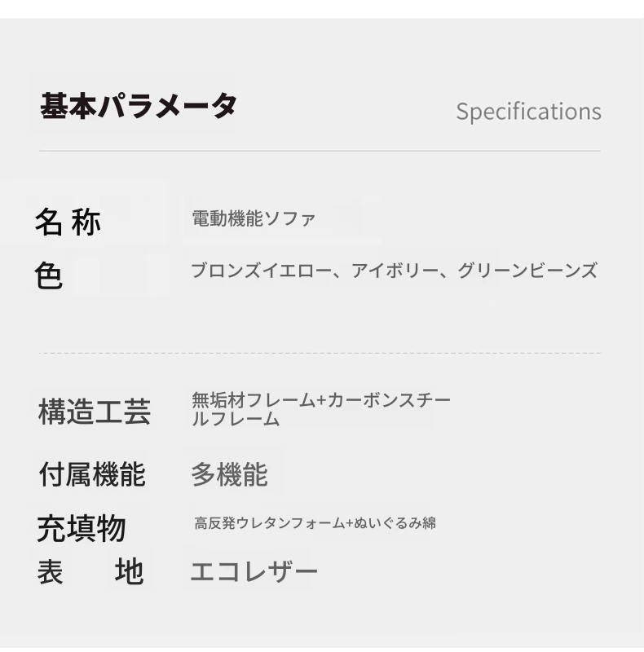Click the アイボリー color name
The width and height of the screenshot is (644, 652).
pos(395,271)
